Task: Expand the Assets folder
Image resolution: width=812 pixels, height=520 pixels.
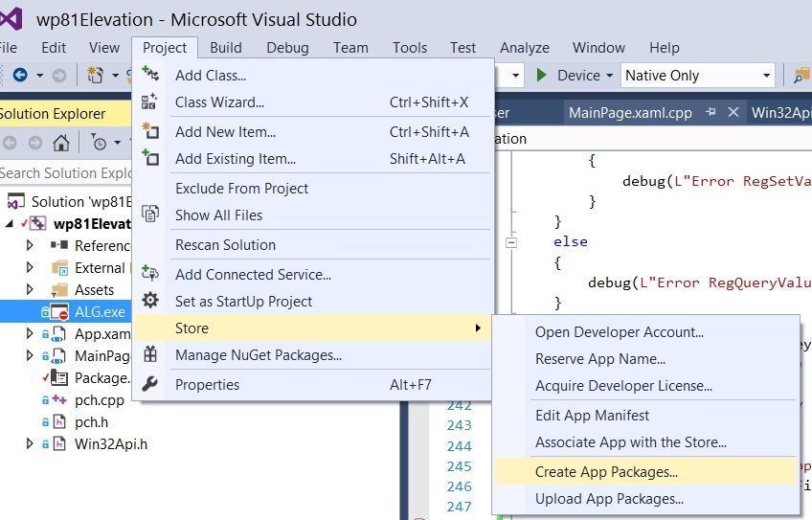Action: (x=30, y=289)
